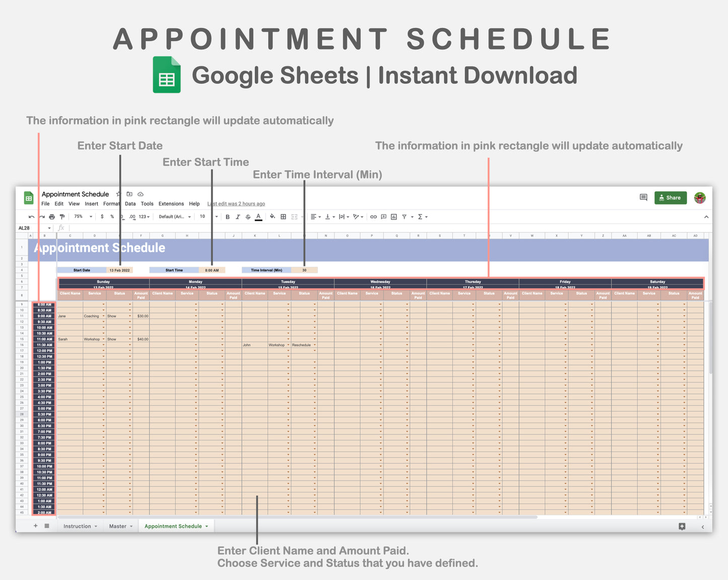Click the Fill color icon
This screenshot has height=580, width=728.
(x=272, y=216)
